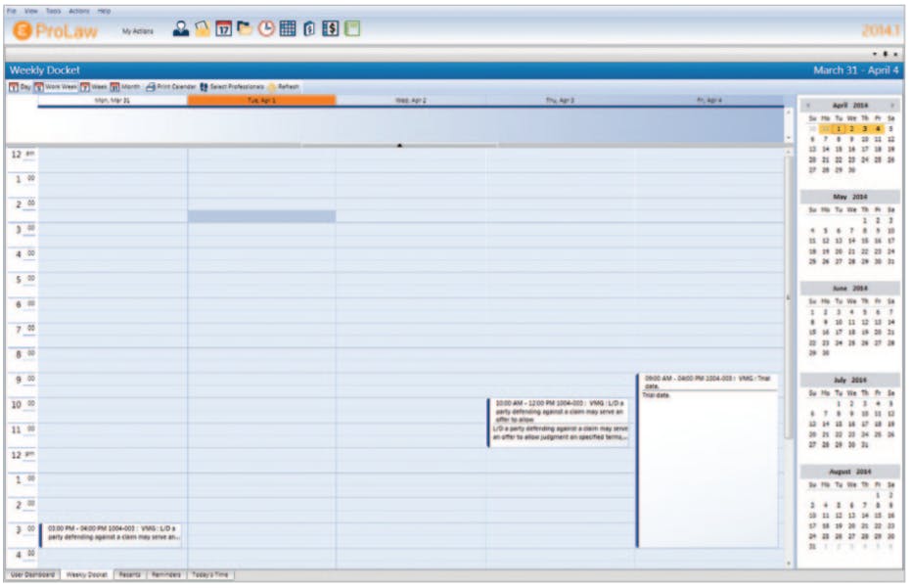
Task: Click Select Professionals
Action: pyautogui.click(x=232, y=87)
